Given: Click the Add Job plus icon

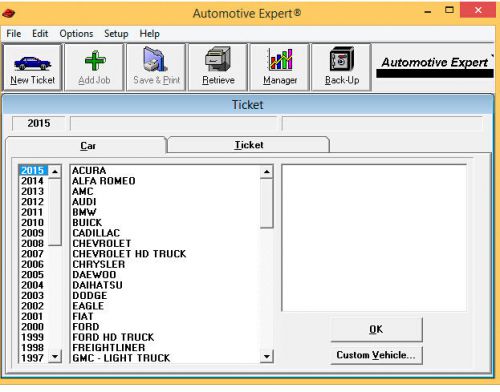Looking at the screenshot, I should click(95, 60).
